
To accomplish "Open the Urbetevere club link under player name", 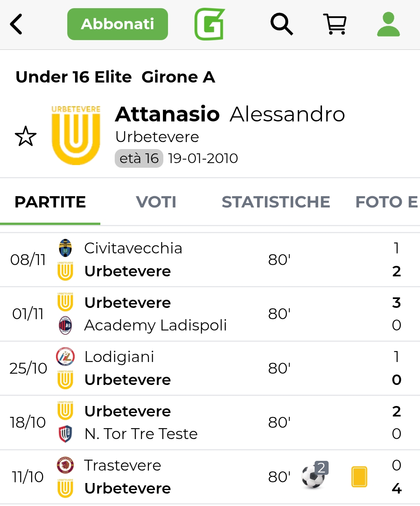I will (x=157, y=137).
